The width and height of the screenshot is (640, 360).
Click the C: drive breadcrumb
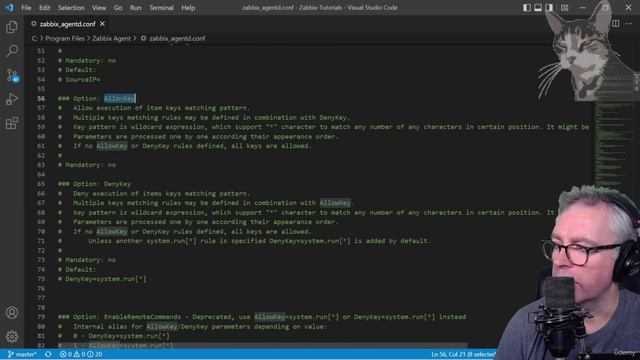point(34,38)
